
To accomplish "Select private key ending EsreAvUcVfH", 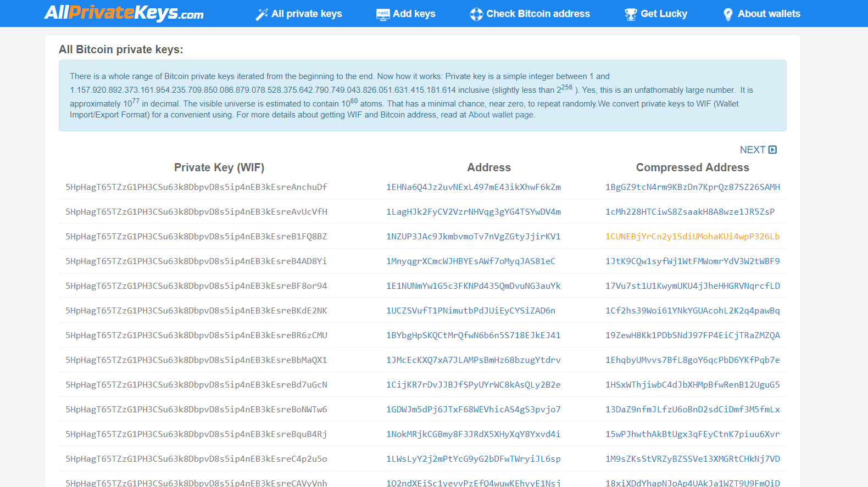I will pyautogui.click(x=196, y=212).
